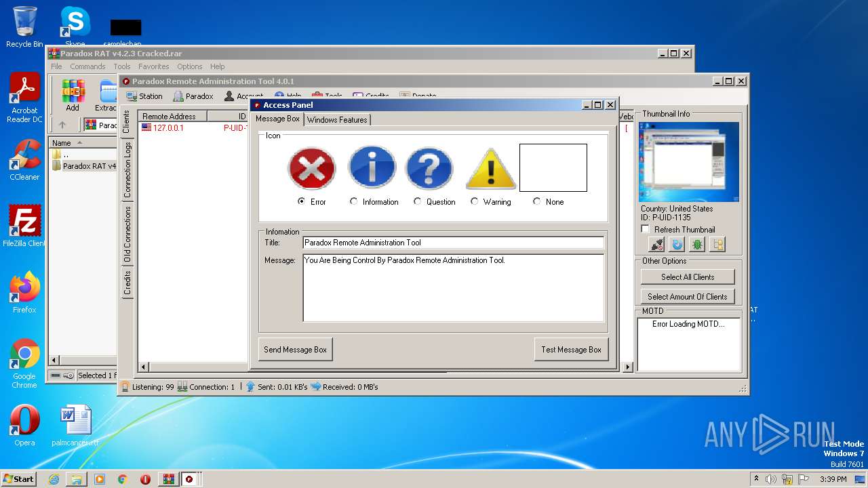Click the Select Amount Of Clients button
The width and height of the screenshot is (868, 488).
(x=687, y=296)
